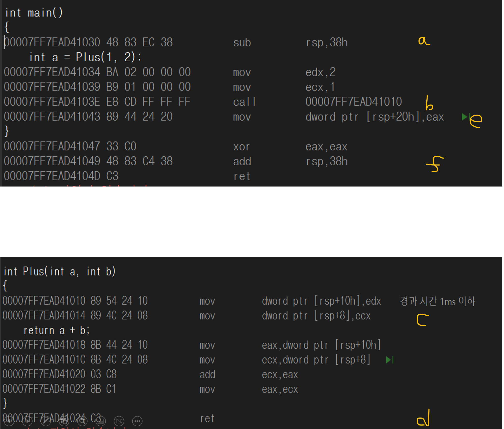Click the 'int Plus(int a, int b)' header

[x=60, y=271]
